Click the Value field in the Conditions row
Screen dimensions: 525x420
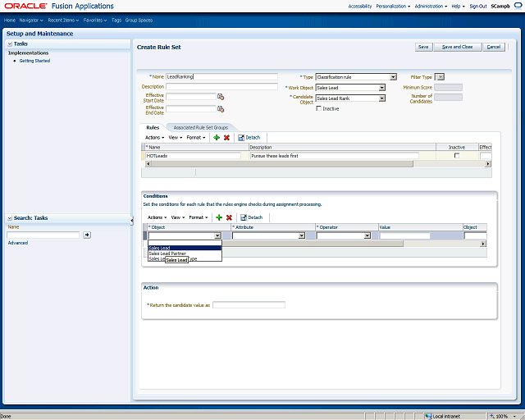404,235
